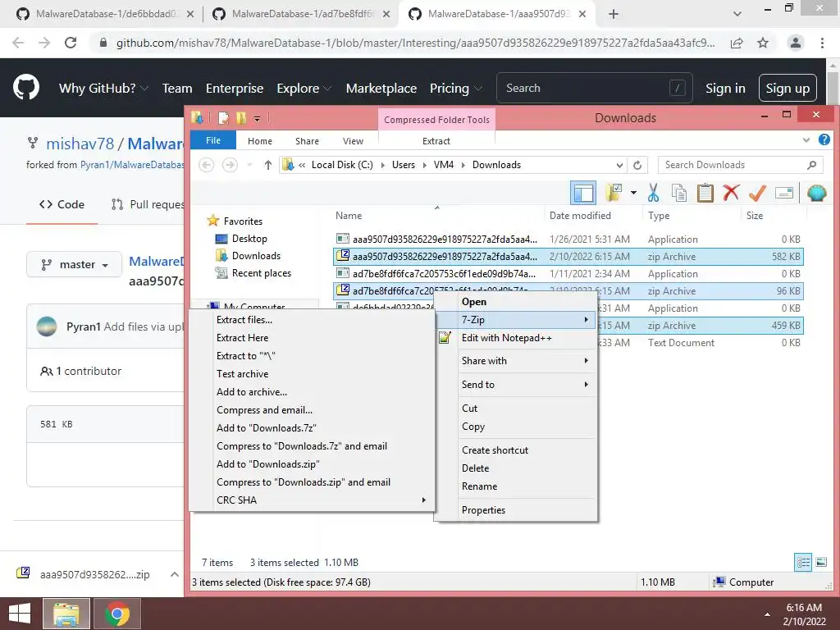Click the Properties icon in the quick access toolbar
This screenshot has height=630, width=840.
(223, 118)
